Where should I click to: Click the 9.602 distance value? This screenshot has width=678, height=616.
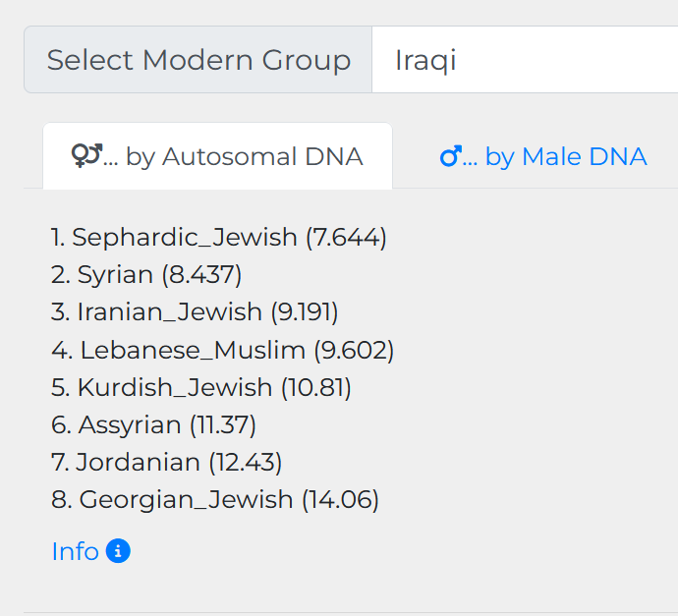point(354,350)
